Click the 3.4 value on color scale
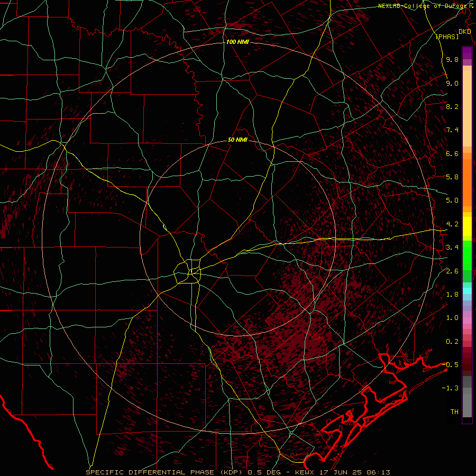 coord(452,248)
